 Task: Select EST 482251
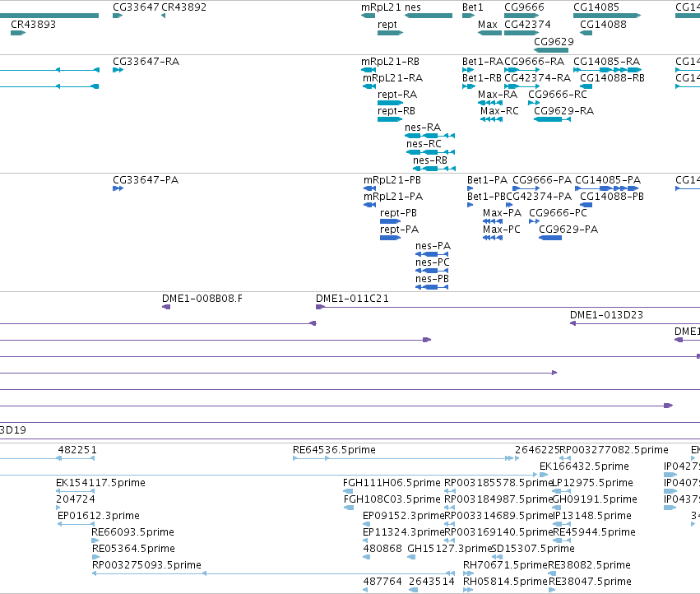(x=76, y=458)
